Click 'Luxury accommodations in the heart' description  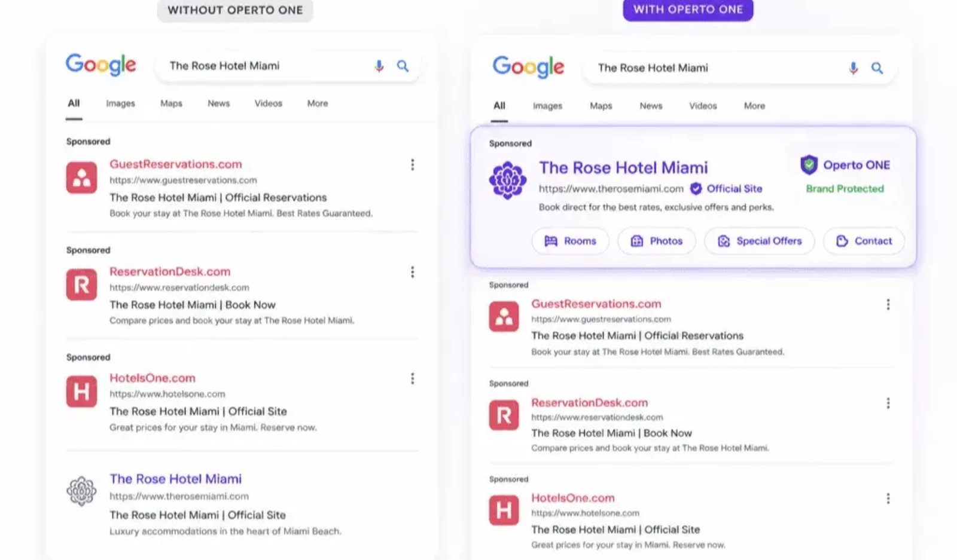225,531
